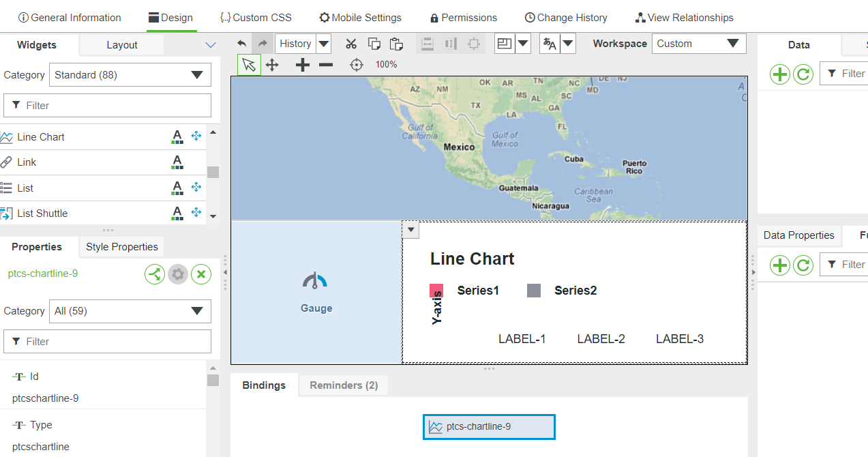
Task: Click the share bindings icon beside ptcs-chartline-9
Action: click(x=155, y=274)
